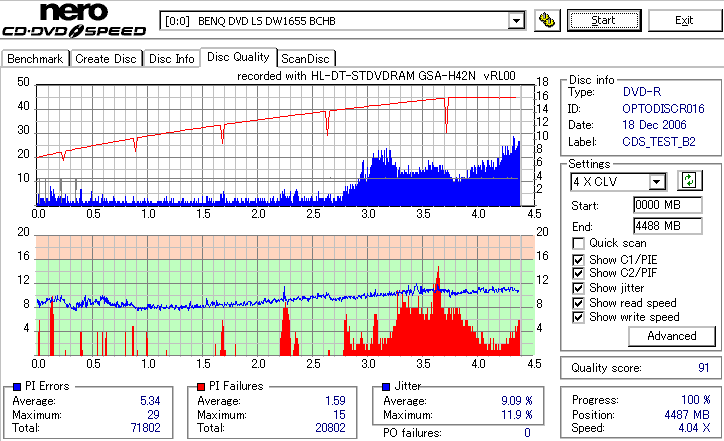Switch to the Benchmark tab

point(35,59)
